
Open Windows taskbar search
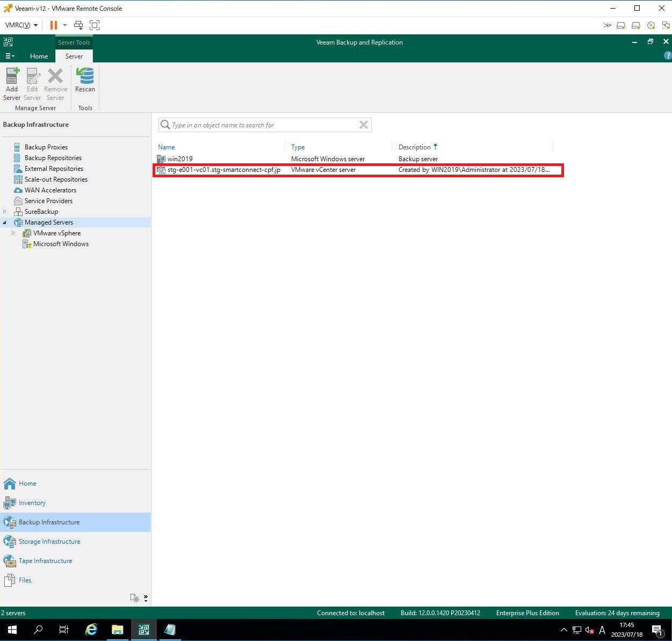tap(38, 630)
